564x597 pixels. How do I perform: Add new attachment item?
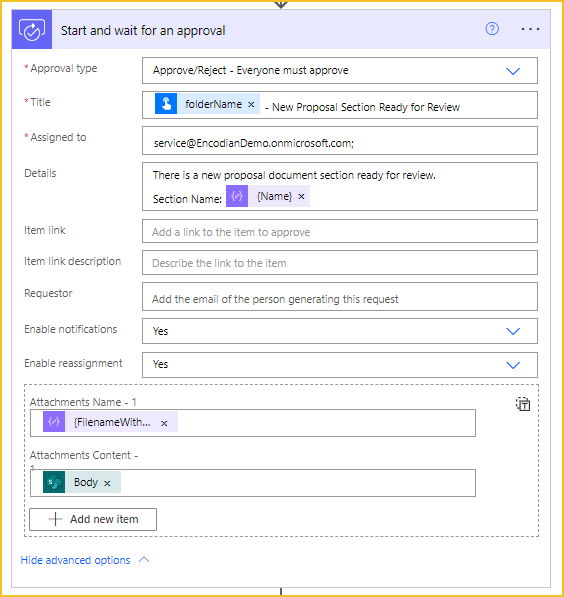[x=93, y=519]
